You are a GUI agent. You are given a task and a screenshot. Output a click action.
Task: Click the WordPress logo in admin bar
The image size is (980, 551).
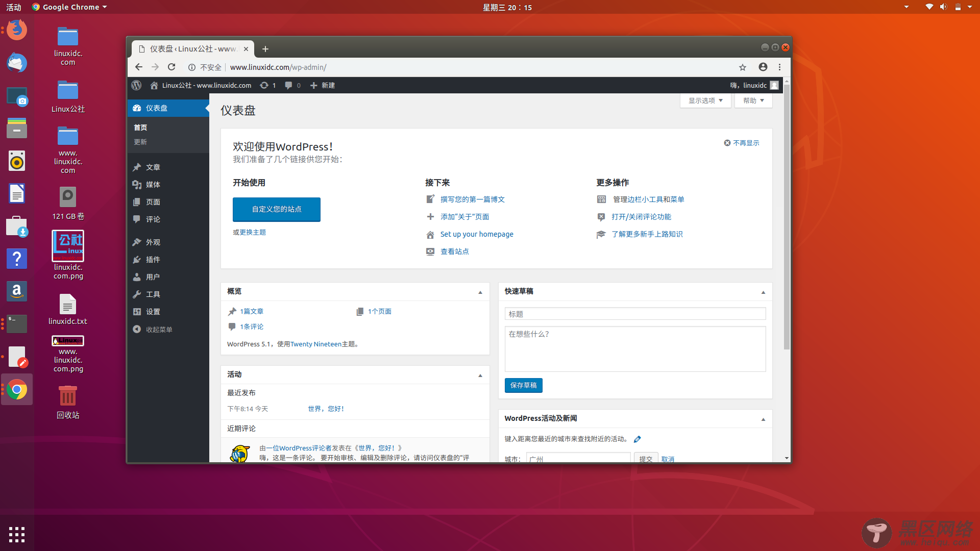click(136, 85)
